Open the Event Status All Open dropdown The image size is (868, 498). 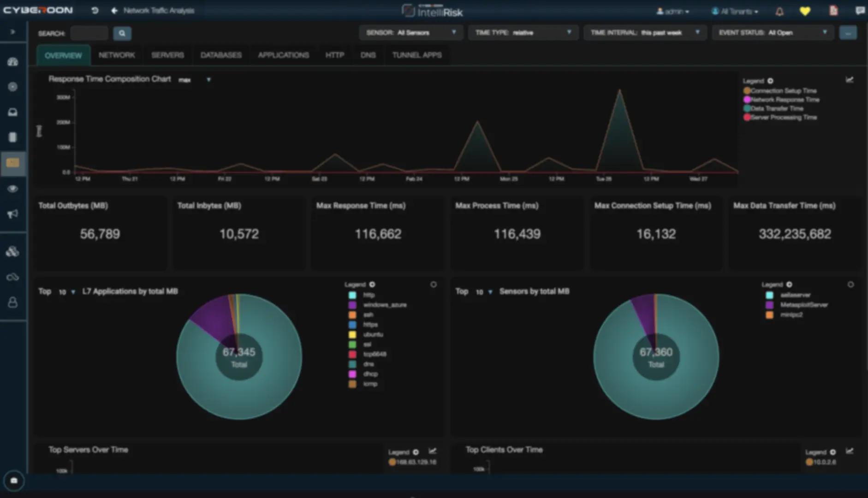[773, 33]
